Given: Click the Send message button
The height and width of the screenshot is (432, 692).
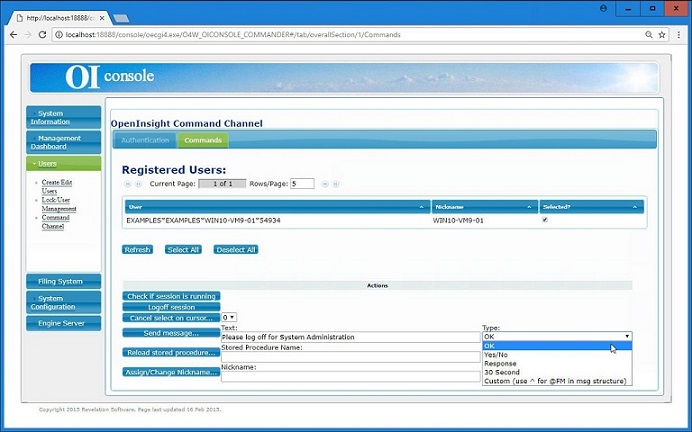Looking at the screenshot, I should (171, 333).
